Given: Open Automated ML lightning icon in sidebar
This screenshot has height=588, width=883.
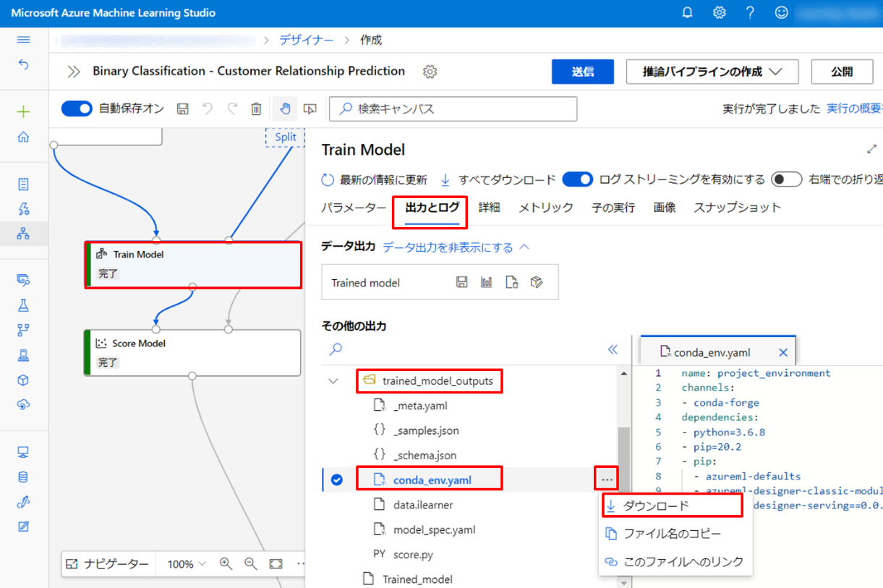Looking at the screenshot, I should (23, 209).
